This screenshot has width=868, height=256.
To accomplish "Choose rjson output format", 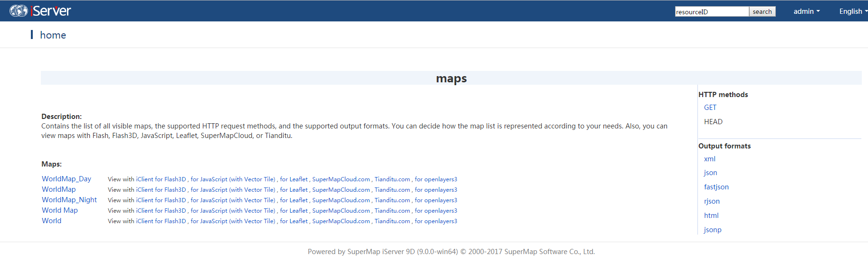I will coord(712,201).
